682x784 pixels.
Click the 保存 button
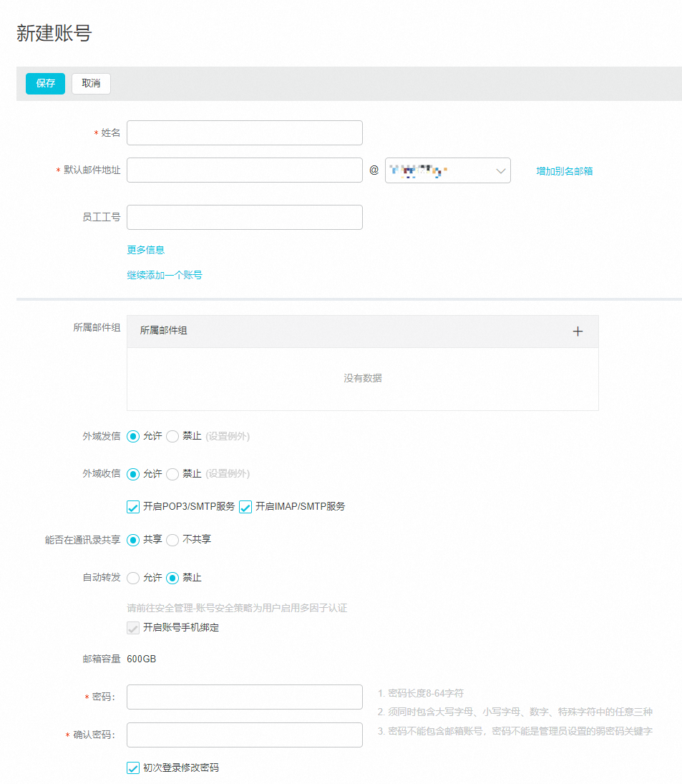[46, 83]
